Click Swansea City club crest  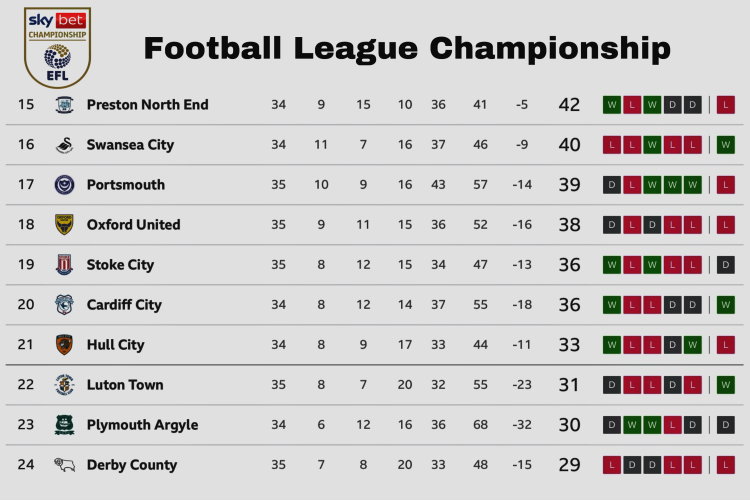pyautogui.click(x=65, y=145)
